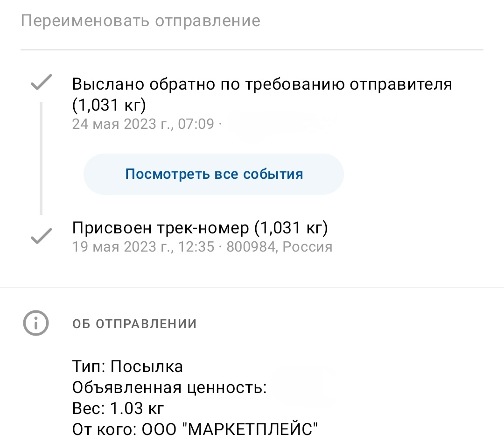
Task: Tap the Вес: 1.03 кг line
Action: click(x=118, y=408)
